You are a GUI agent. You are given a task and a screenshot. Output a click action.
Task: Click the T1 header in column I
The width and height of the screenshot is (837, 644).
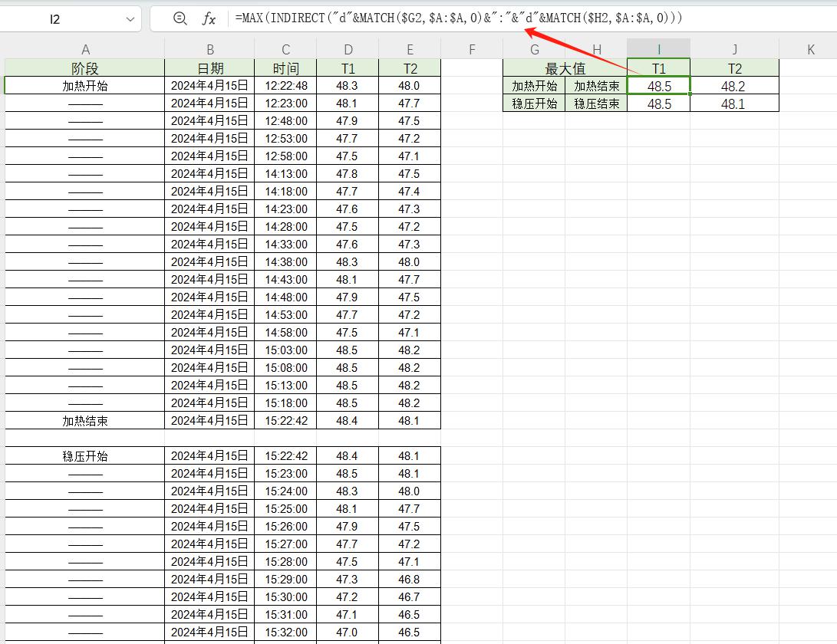click(x=659, y=68)
